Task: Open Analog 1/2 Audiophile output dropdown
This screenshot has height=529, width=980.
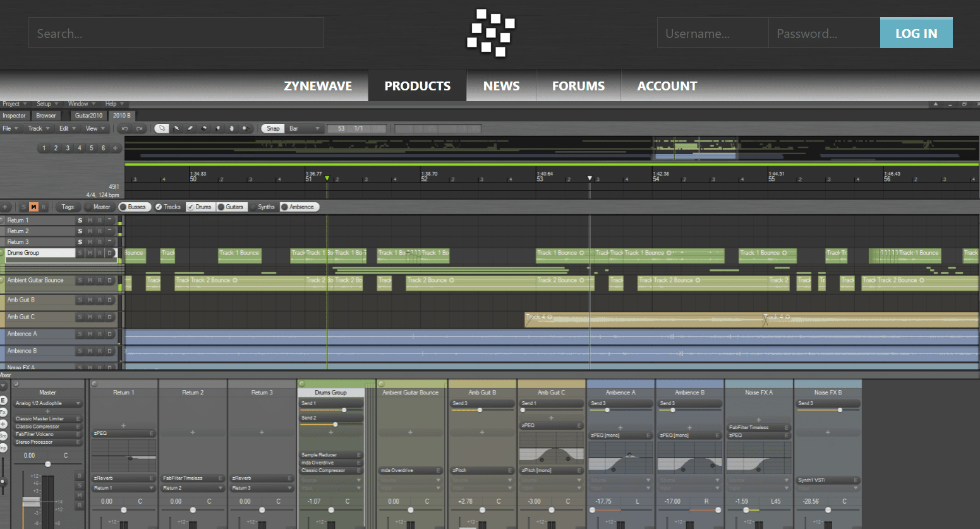Action: coord(48,403)
